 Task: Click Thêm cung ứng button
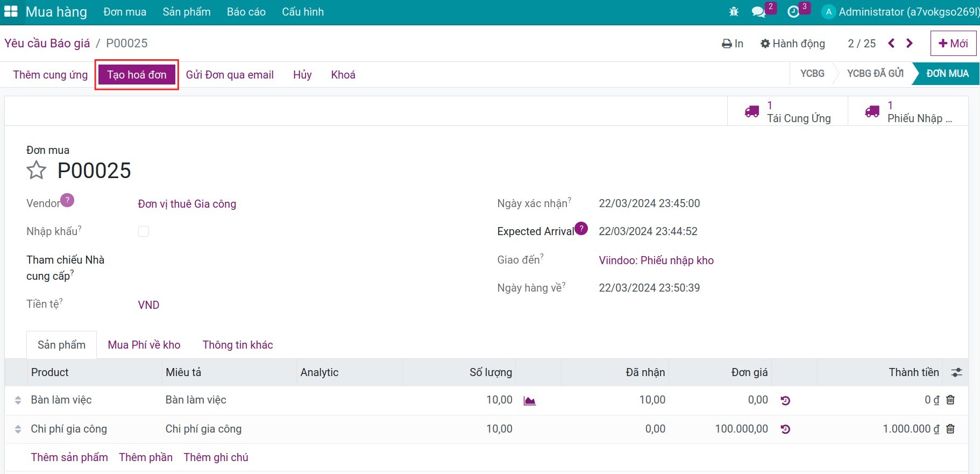51,75
